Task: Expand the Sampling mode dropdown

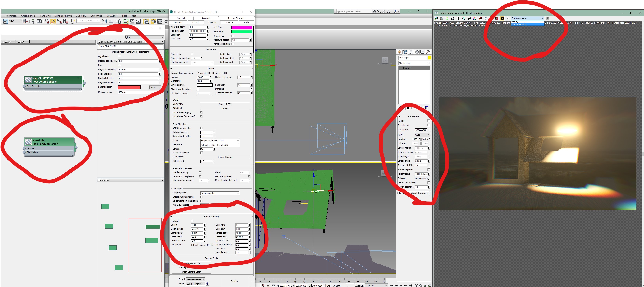Action: click(220, 193)
